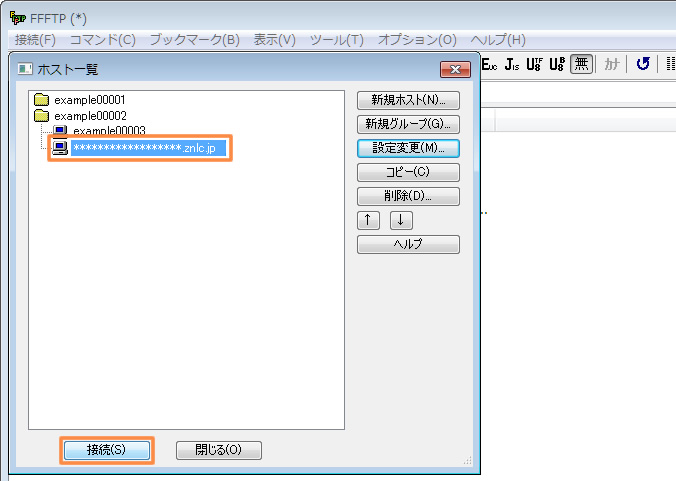Select the host ending in .znlc.jp

pos(148,148)
